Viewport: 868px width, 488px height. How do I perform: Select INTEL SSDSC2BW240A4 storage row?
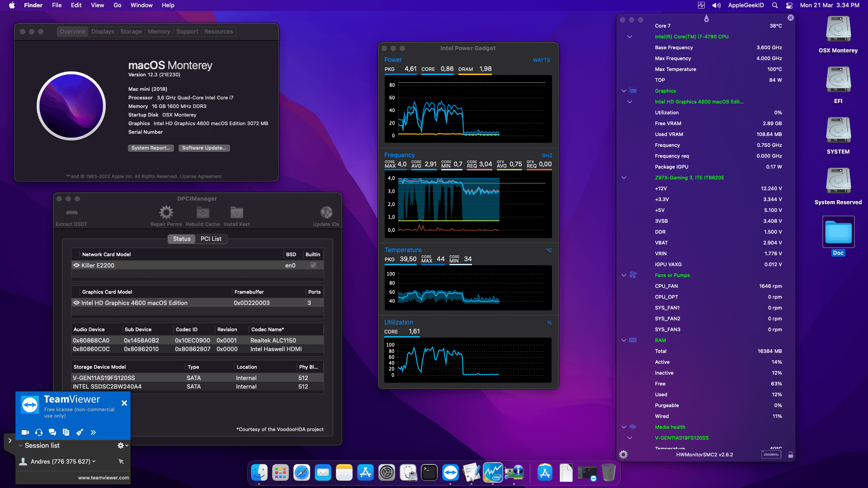198,386
